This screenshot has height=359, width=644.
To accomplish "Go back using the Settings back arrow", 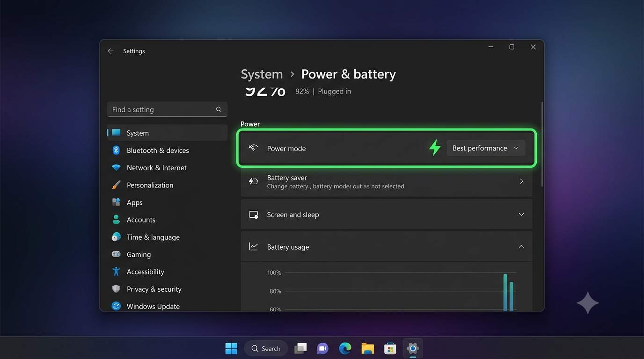I will [110, 51].
